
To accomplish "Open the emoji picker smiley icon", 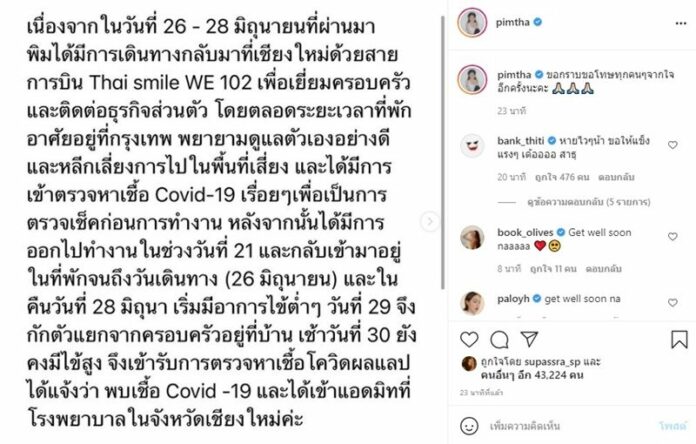I will tap(469, 426).
